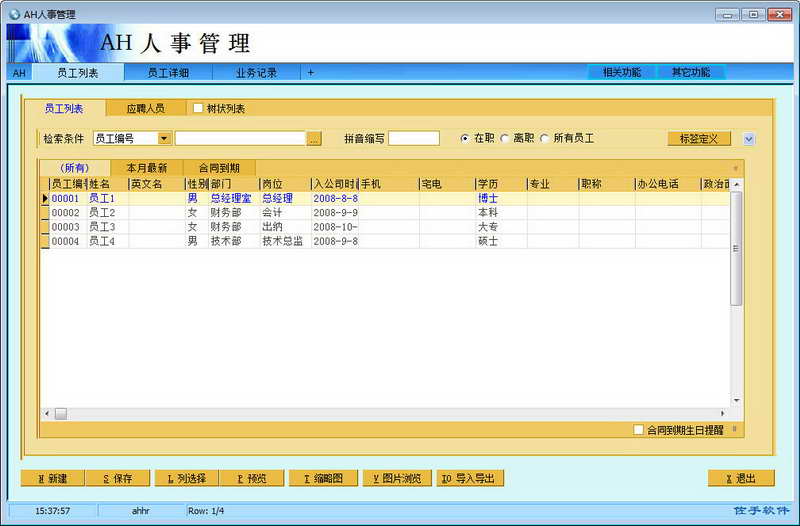Select the 所有员工 radio option
This screenshot has width=800, height=526.
coord(545,139)
